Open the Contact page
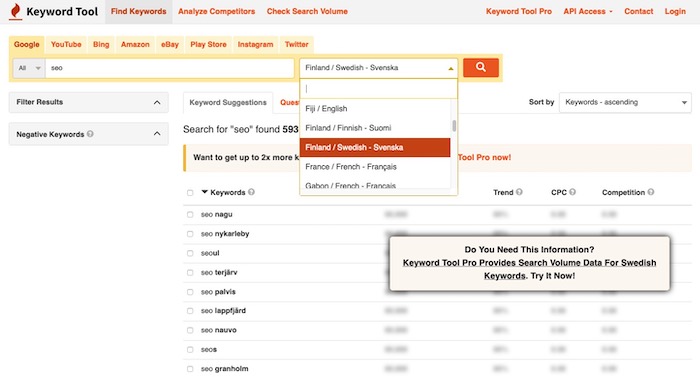The width and height of the screenshot is (700, 377). tap(638, 11)
